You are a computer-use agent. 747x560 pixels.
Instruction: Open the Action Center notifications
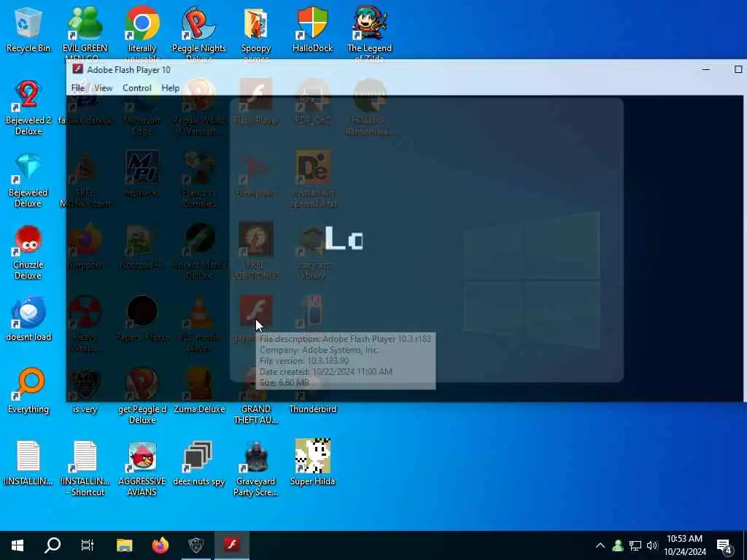(x=724, y=547)
